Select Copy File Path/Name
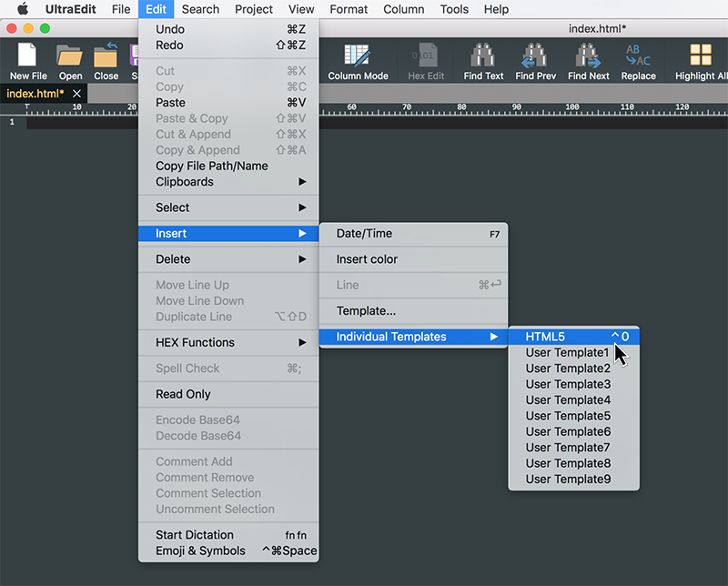 (x=228, y=166)
